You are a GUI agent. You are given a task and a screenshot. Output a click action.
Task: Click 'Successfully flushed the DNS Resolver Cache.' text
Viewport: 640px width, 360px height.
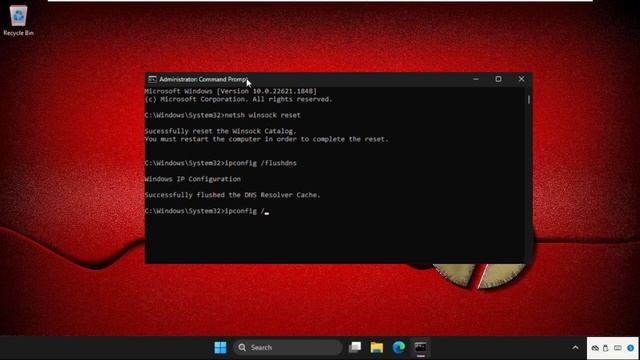pyautogui.click(x=232, y=195)
